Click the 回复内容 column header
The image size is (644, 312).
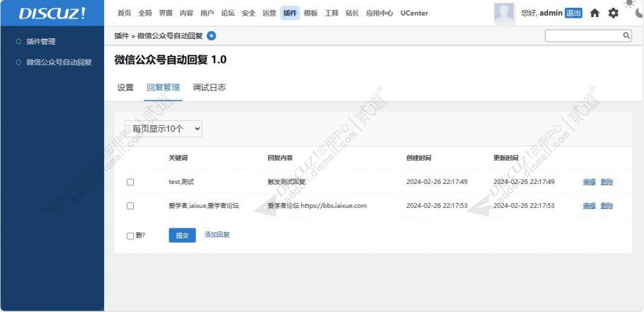click(x=280, y=158)
